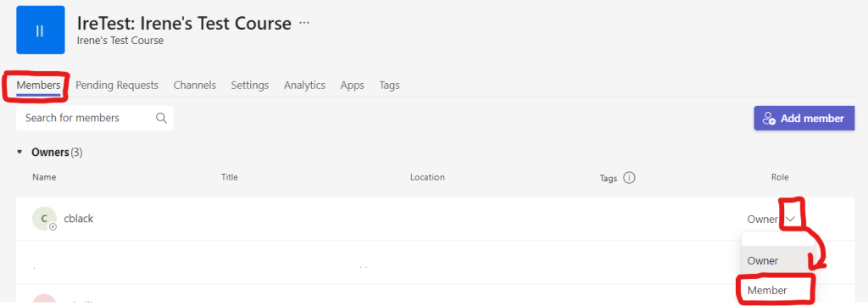Click the blue IreTest team avatar icon

pos(41,30)
